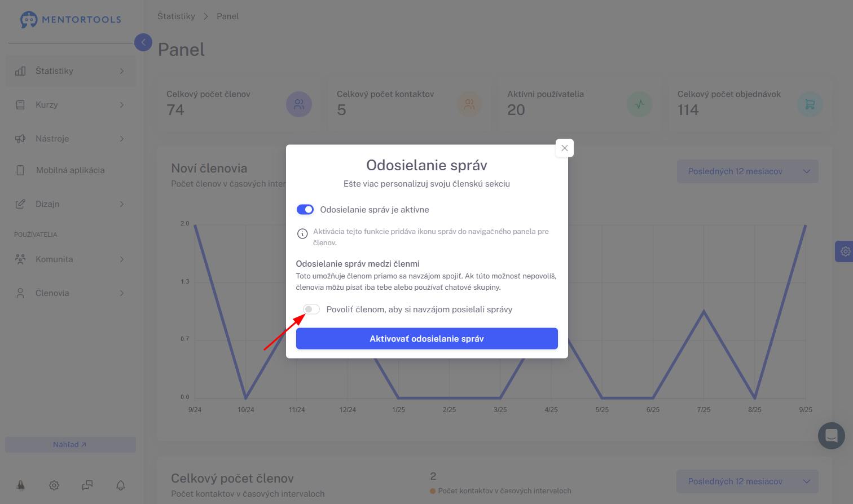Open the support chat bubble icon
853x504 pixels.
[832, 436]
